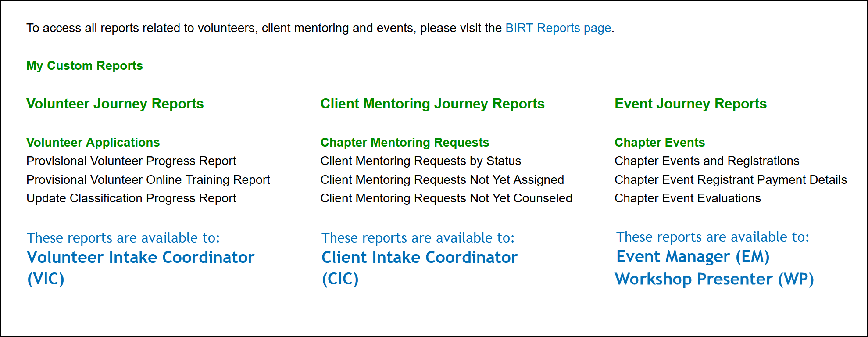Click the Event Manager (EM) text

tap(693, 257)
